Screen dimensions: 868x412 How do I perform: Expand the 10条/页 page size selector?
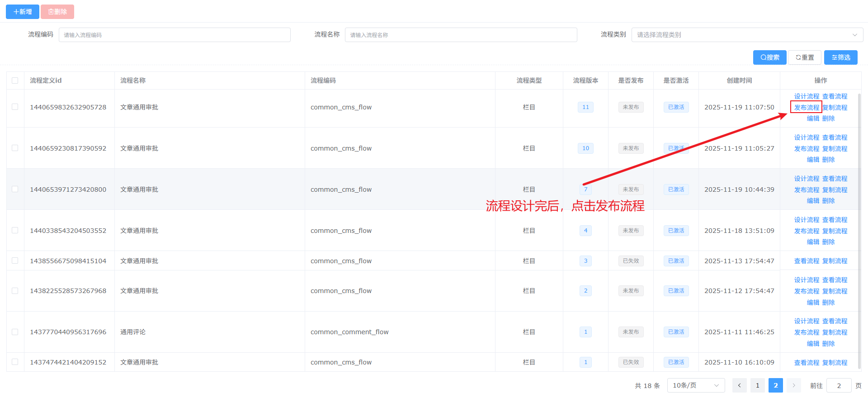coord(696,385)
